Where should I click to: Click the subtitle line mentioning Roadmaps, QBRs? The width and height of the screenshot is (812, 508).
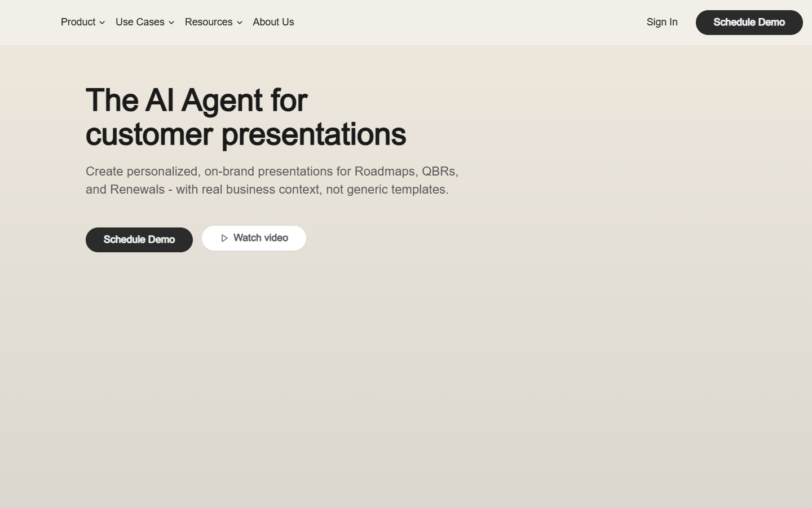click(272, 171)
